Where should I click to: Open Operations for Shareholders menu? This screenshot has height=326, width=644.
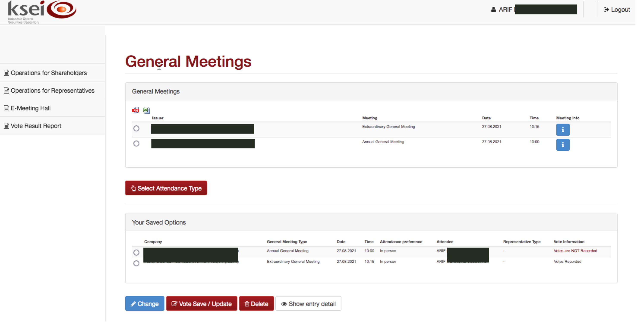49,73
